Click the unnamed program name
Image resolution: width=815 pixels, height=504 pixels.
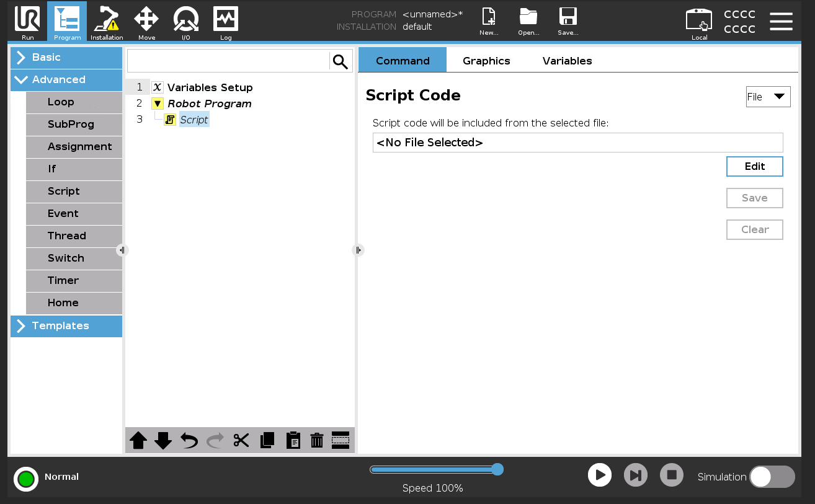[x=432, y=14]
